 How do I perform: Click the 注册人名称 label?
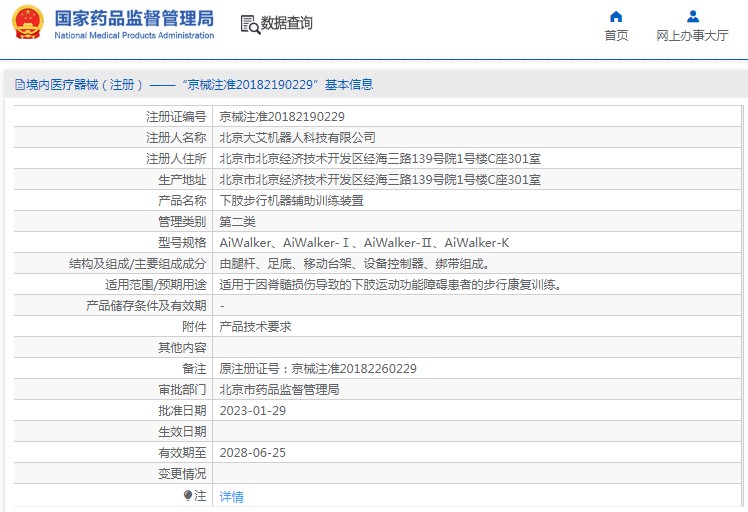[x=176, y=138]
